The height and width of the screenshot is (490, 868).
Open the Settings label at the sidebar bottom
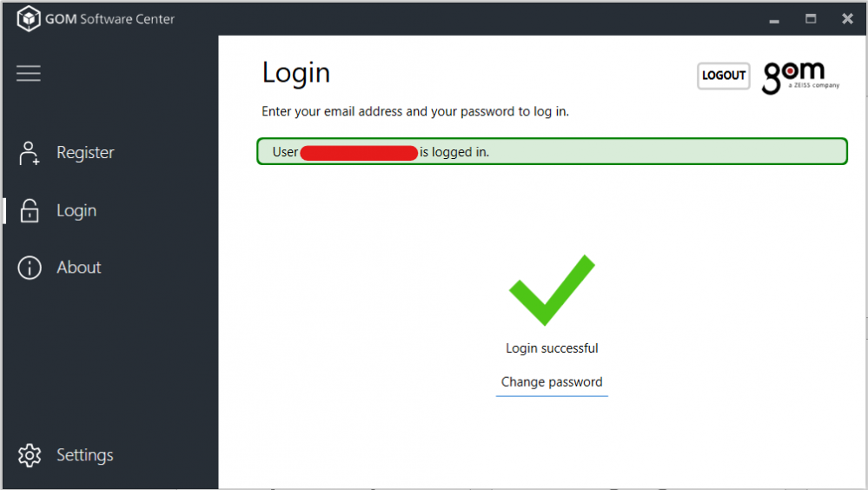(x=85, y=455)
